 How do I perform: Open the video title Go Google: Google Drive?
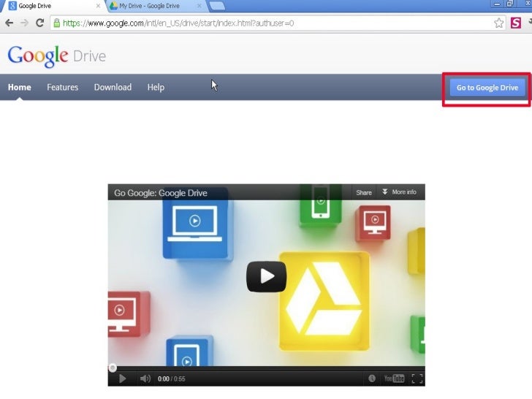(161, 193)
